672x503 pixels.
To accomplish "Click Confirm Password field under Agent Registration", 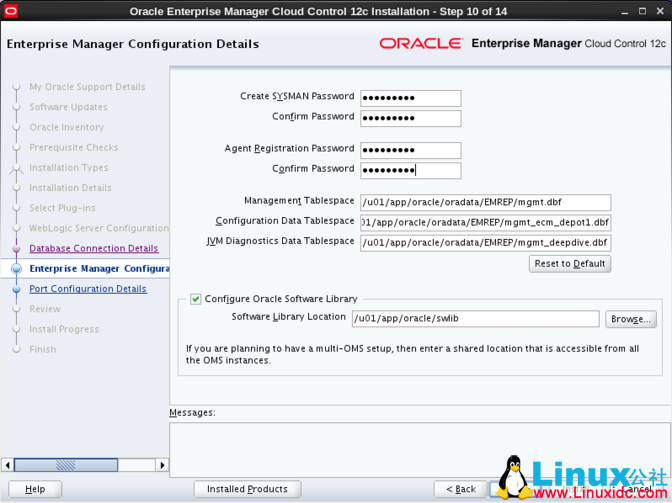I will click(411, 171).
